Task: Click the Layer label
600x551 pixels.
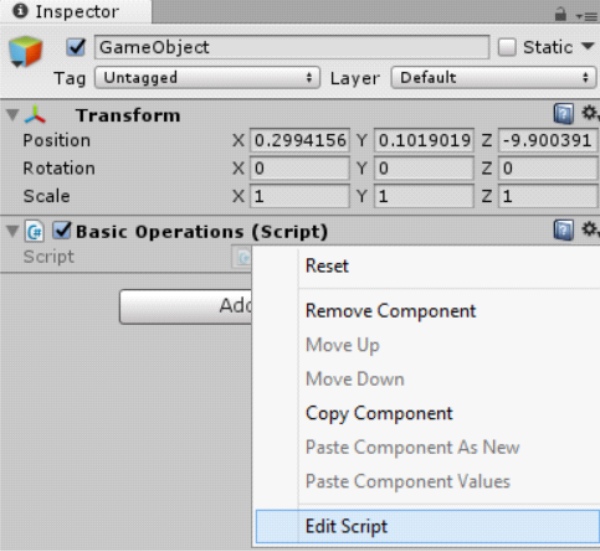Action: 355,79
